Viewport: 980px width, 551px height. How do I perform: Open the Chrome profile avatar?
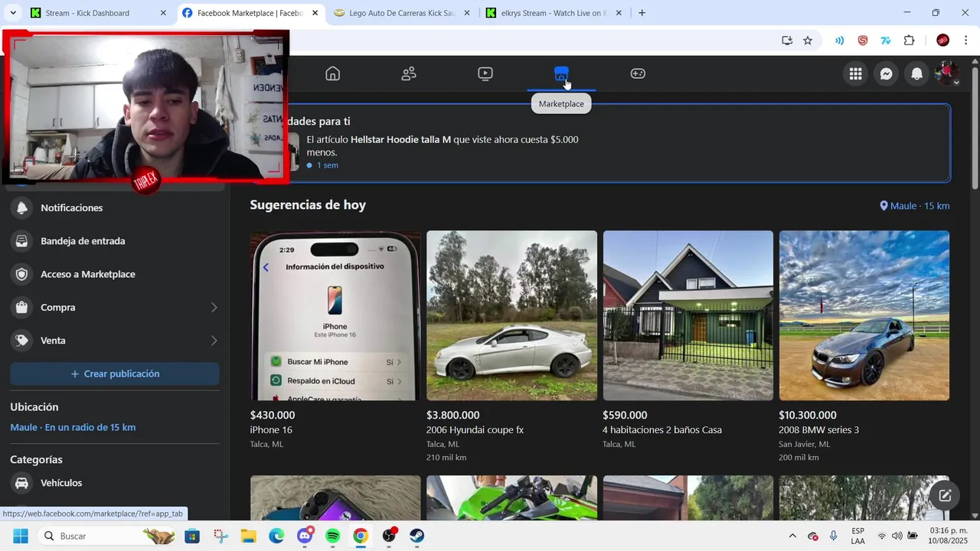click(942, 41)
